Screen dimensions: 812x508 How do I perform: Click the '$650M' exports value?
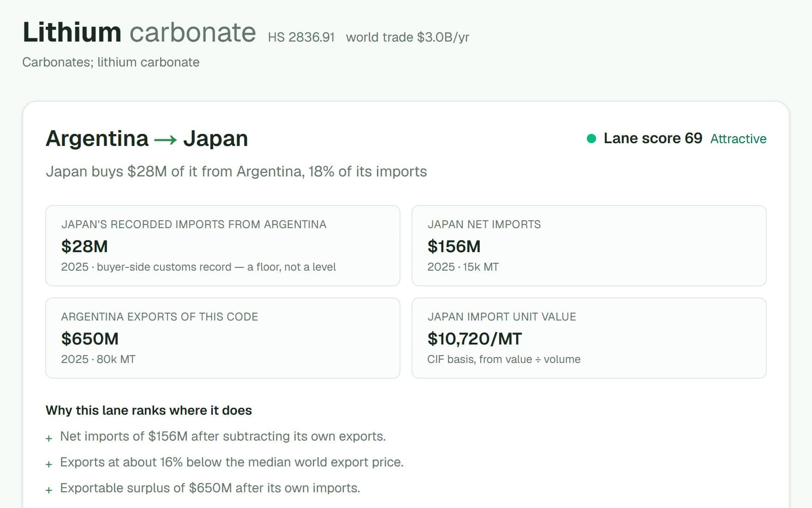[x=90, y=339]
